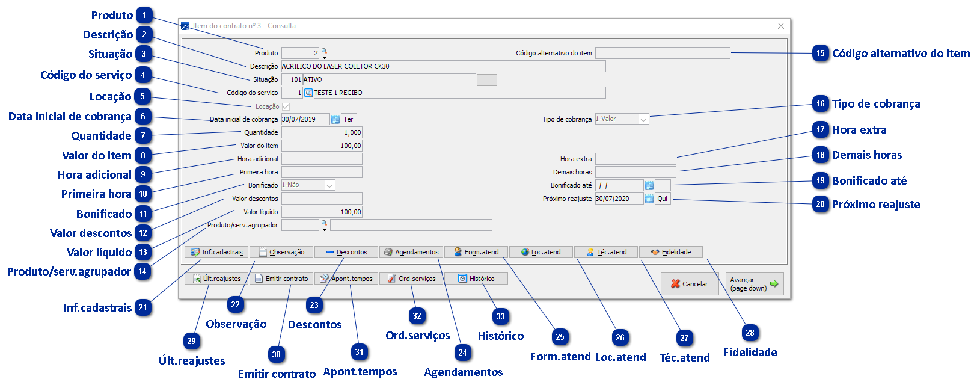Click the Hora extra input field
This screenshot has width=980, height=391.
635,159
